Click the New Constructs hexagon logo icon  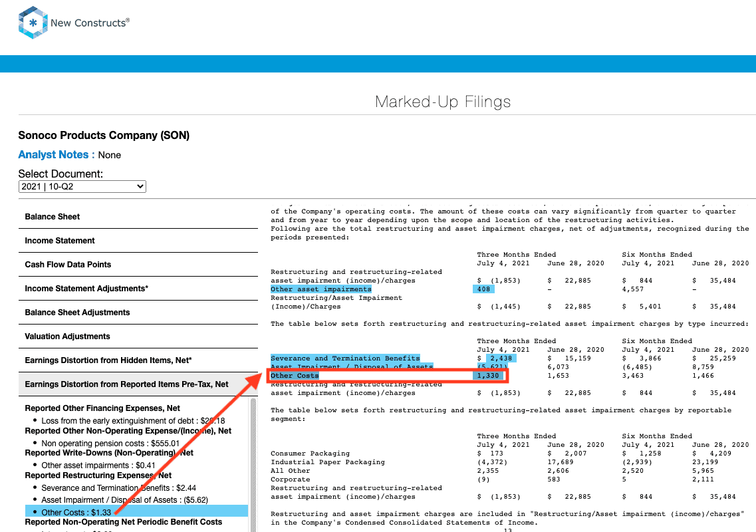click(33, 22)
